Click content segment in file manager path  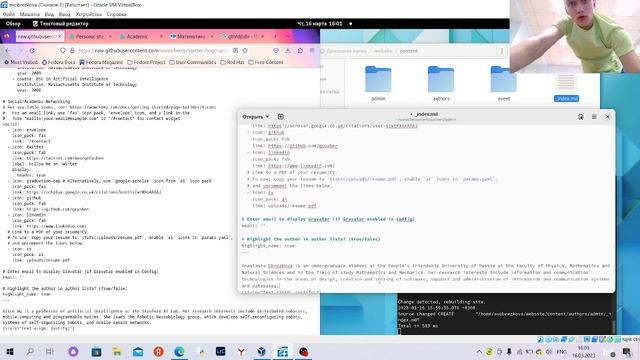409,51
